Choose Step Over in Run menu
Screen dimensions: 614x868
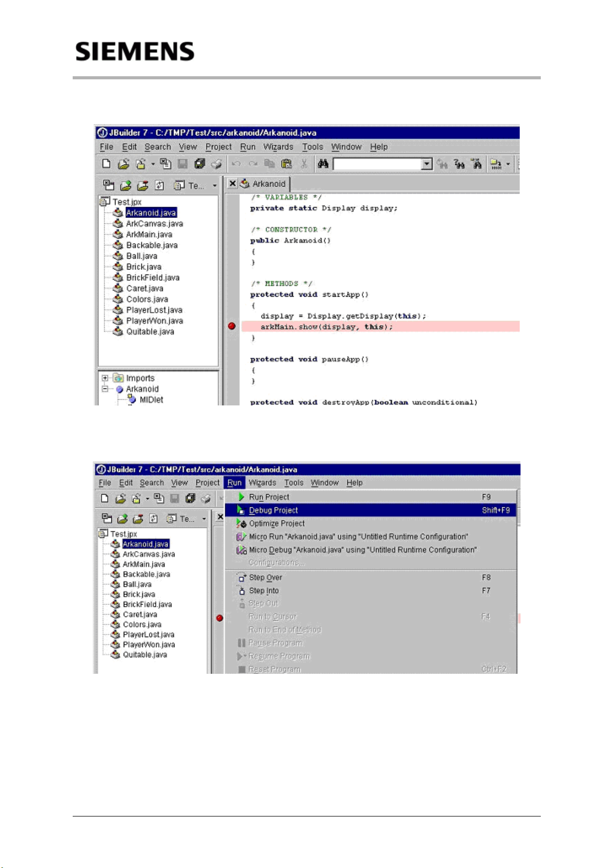[371, 577]
